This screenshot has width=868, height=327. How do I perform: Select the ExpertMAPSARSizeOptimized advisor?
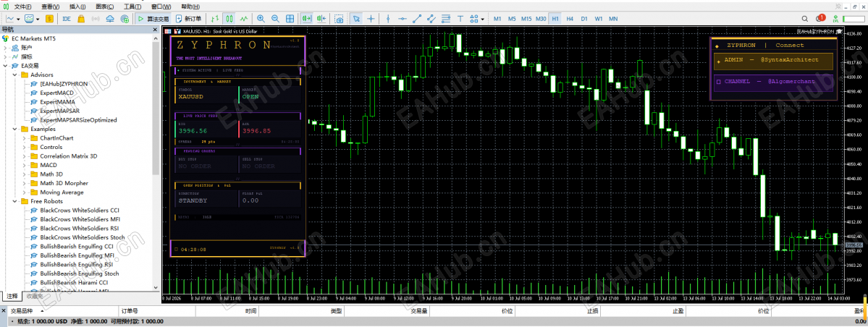click(x=78, y=119)
